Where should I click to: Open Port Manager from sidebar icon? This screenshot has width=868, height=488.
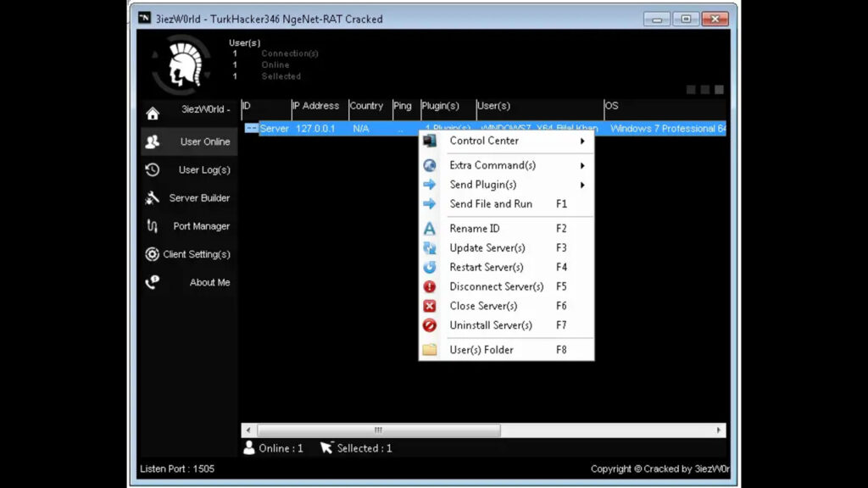[153, 225]
